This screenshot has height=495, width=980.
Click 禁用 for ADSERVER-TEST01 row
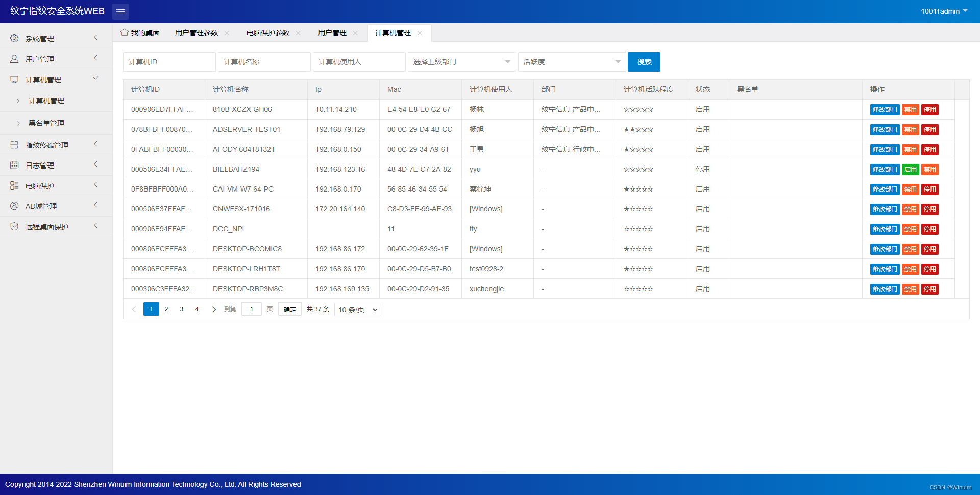(911, 130)
